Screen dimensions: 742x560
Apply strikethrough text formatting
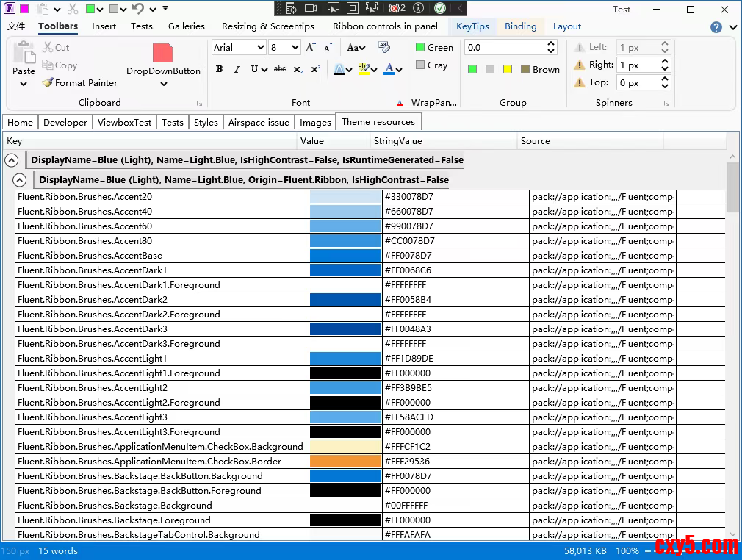coord(280,69)
